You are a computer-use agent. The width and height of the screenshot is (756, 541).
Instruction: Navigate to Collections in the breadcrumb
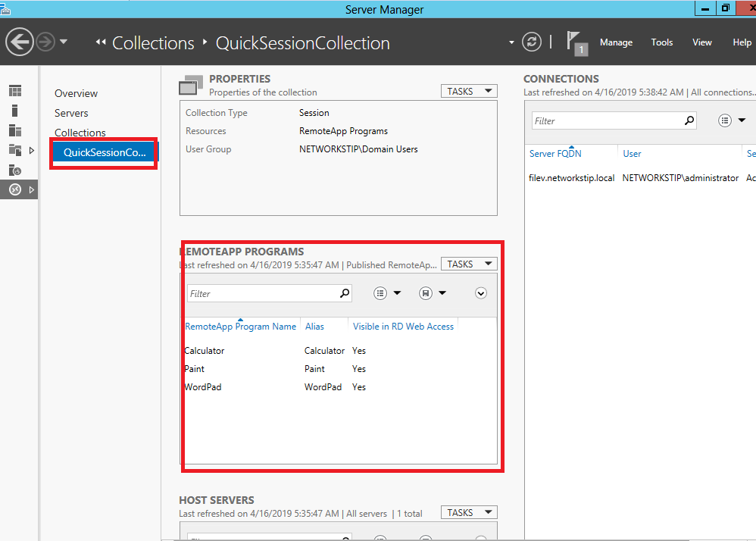point(152,43)
